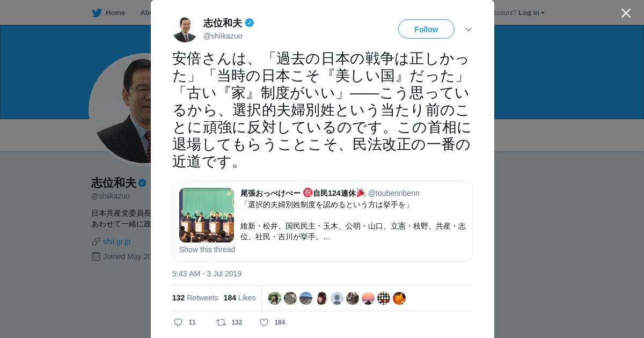The image size is (644, 338).
Task: Open tweet timestamp 5:43 AM - 3 Jul 2019
Action: (207, 274)
